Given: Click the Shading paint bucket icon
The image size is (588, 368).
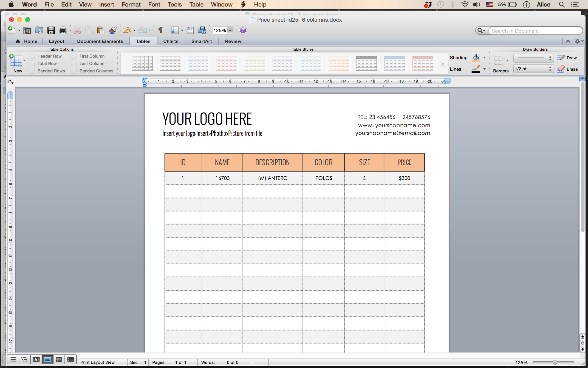Looking at the screenshot, I should (475, 58).
